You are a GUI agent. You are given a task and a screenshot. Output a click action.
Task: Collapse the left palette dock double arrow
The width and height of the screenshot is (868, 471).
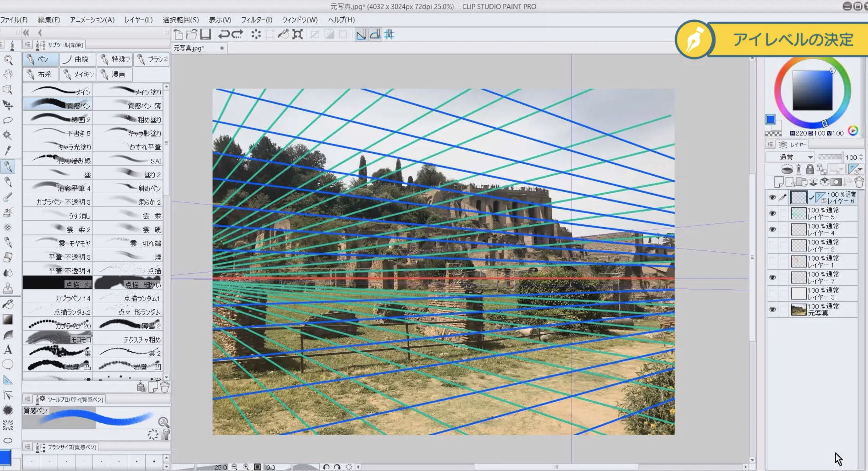click(x=26, y=33)
